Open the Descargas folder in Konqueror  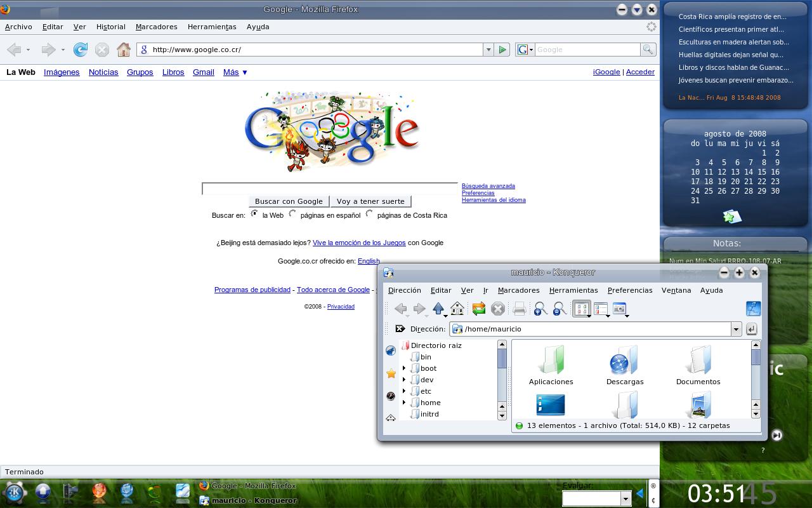625,365
